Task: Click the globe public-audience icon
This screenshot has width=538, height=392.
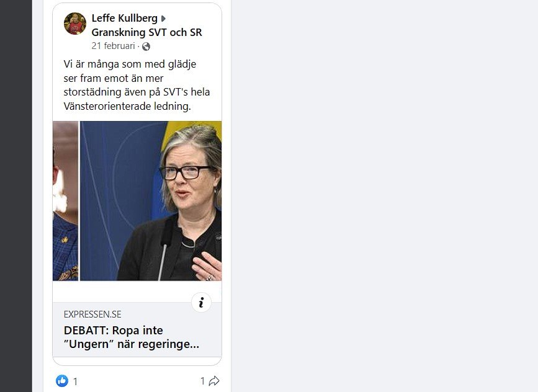Action: (146, 47)
